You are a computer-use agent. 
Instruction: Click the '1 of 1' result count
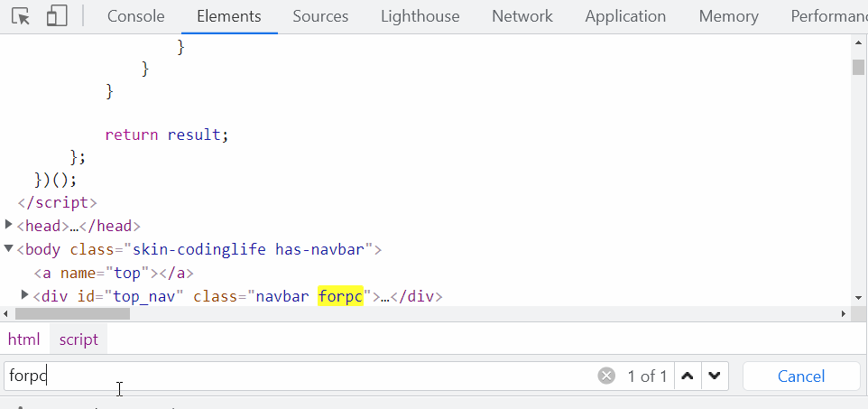647,376
